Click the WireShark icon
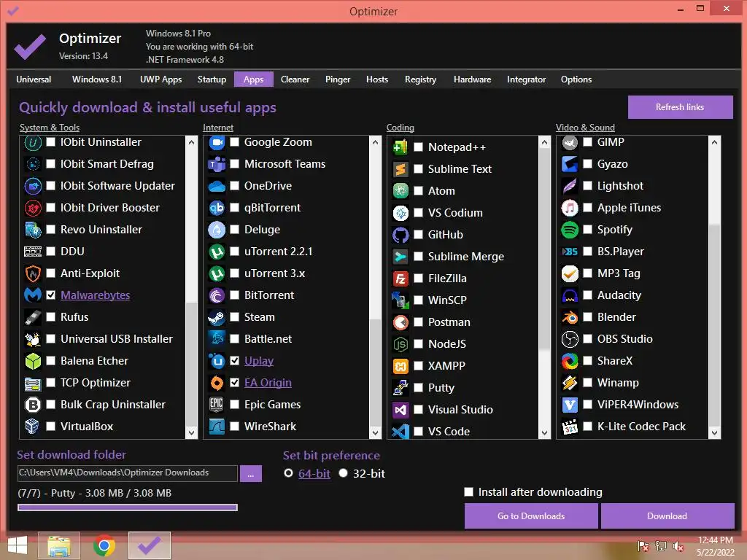Screen dimensions: 747x560 [x=217, y=426]
